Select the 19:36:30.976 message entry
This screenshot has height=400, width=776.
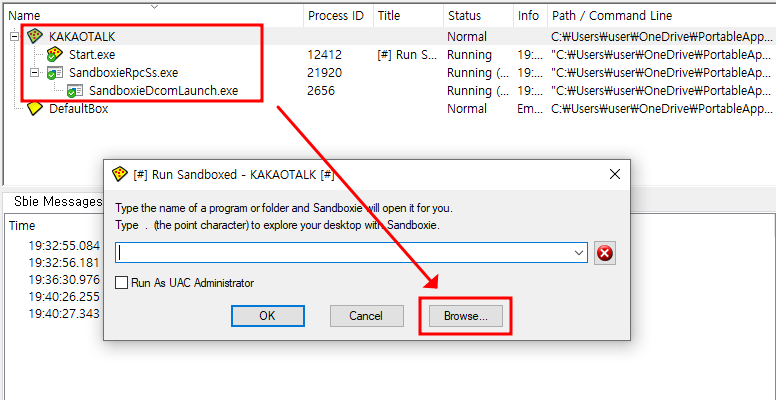pos(64,280)
